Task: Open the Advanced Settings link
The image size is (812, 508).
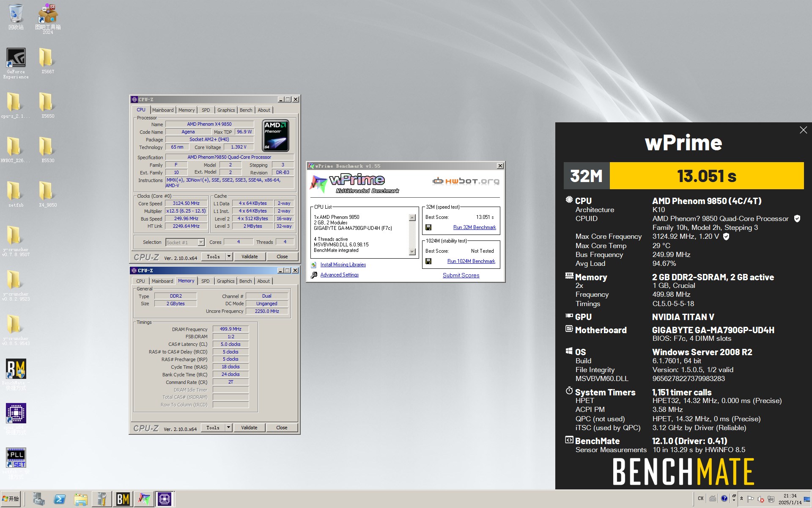Action: [339, 275]
